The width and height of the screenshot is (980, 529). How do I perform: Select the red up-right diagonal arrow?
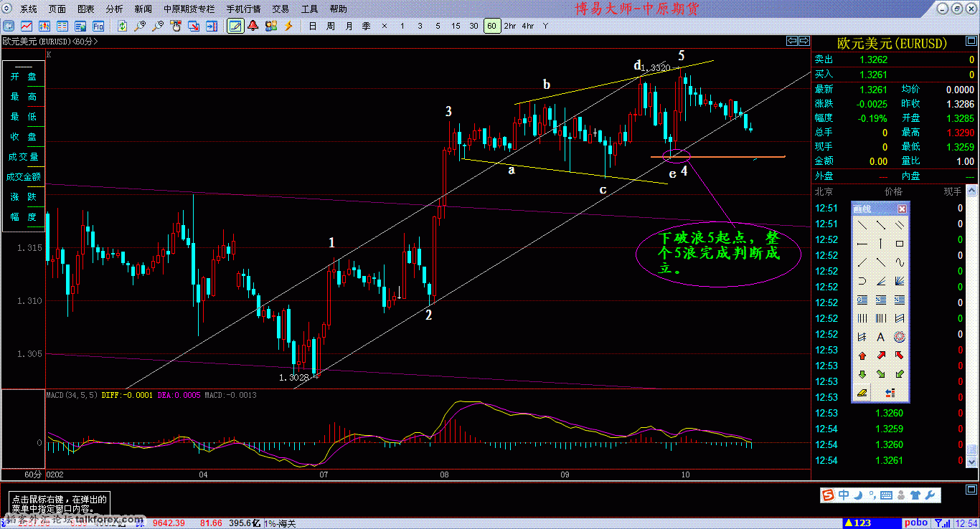click(881, 356)
